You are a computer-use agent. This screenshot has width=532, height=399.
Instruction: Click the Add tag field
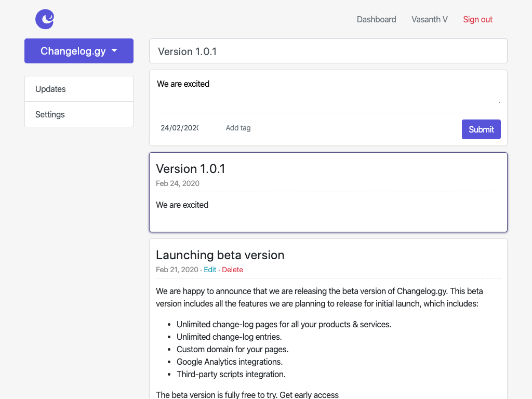click(238, 128)
